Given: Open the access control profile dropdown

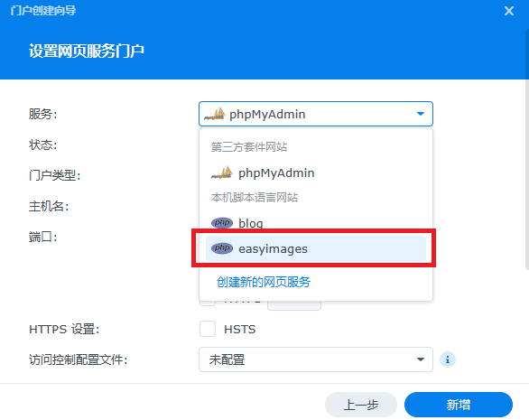Looking at the screenshot, I should pos(316,359).
